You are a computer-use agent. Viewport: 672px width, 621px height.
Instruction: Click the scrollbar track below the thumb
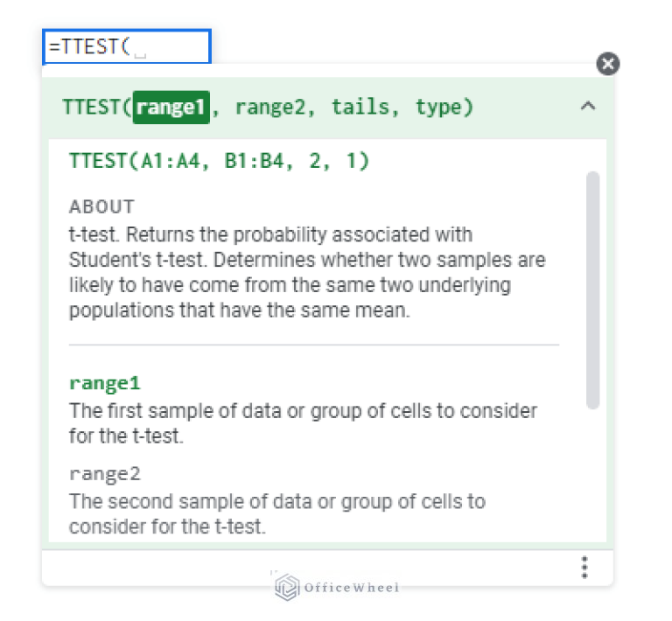click(x=592, y=472)
